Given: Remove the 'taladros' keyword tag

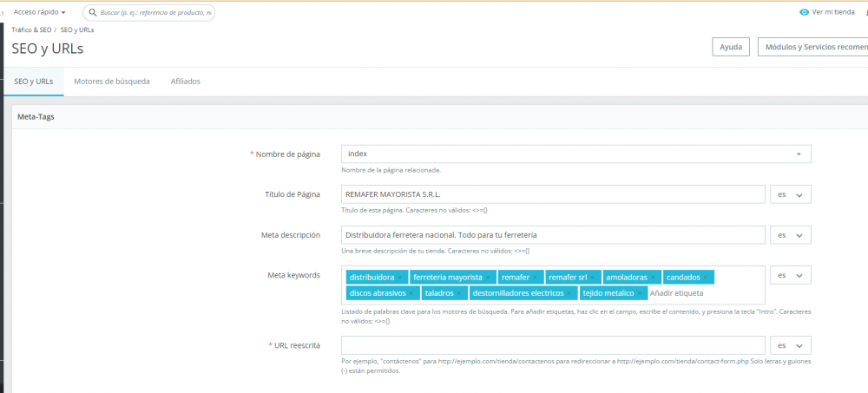Looking at the screenshot, I should coord(458,293).
